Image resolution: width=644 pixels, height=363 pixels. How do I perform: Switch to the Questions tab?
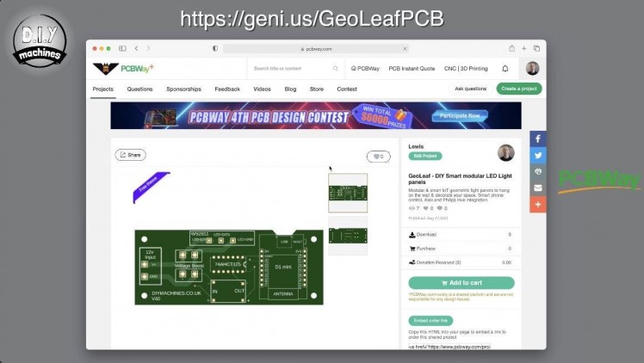coord(139,89)
